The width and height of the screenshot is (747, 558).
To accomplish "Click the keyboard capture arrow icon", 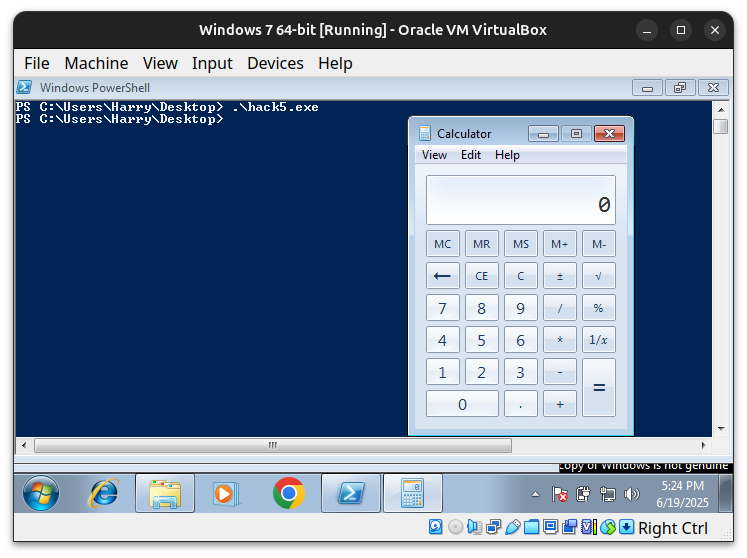I will click(626, 527).
